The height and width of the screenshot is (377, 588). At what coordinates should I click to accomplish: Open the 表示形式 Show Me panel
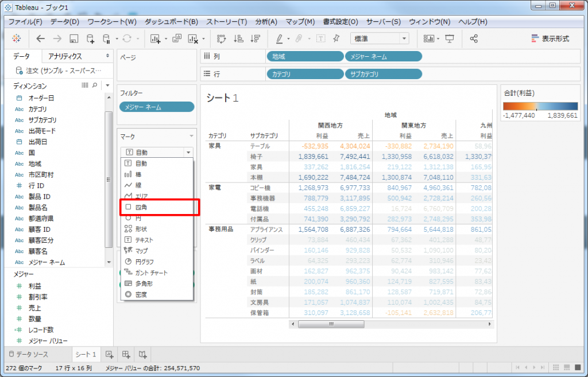(550, 38)
